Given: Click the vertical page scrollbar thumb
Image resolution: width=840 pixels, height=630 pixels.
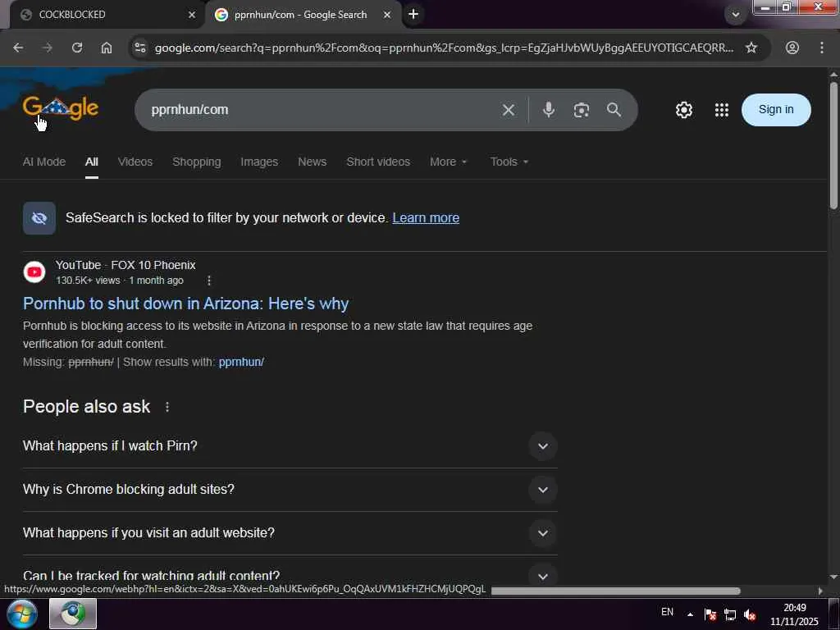Looking at the screenshot, I should [833, 145].
